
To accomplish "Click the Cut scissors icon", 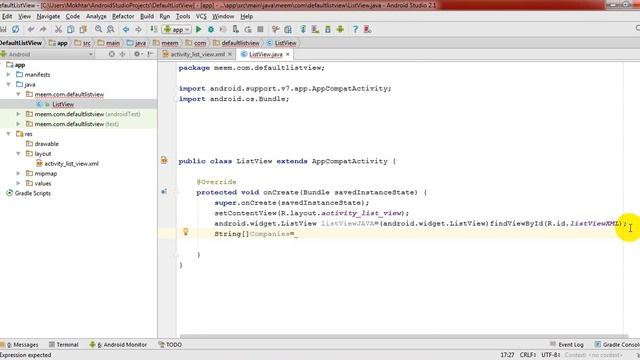I will click(x=58, y=29).
